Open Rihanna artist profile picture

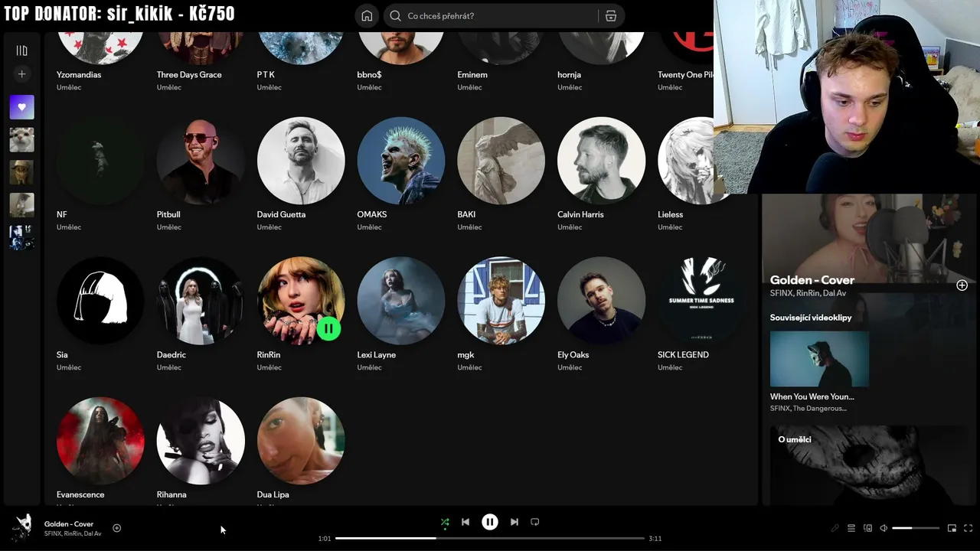[x=201, y=441]
